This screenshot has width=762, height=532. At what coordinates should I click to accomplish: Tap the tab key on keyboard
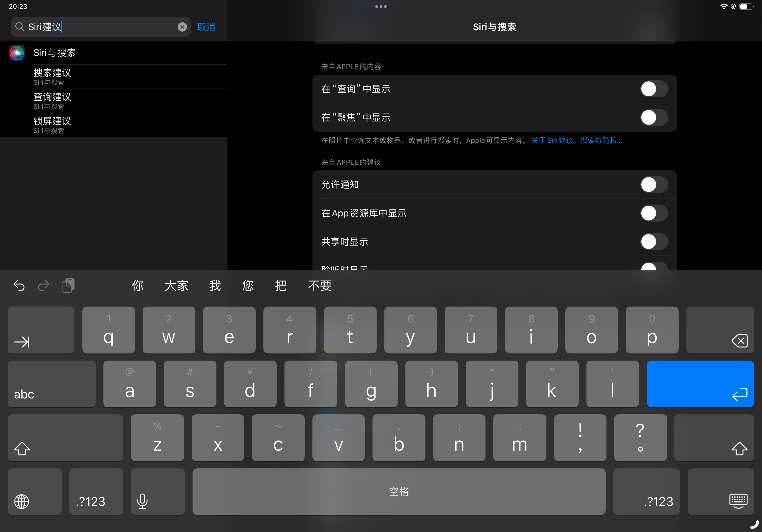pos(41,330)
